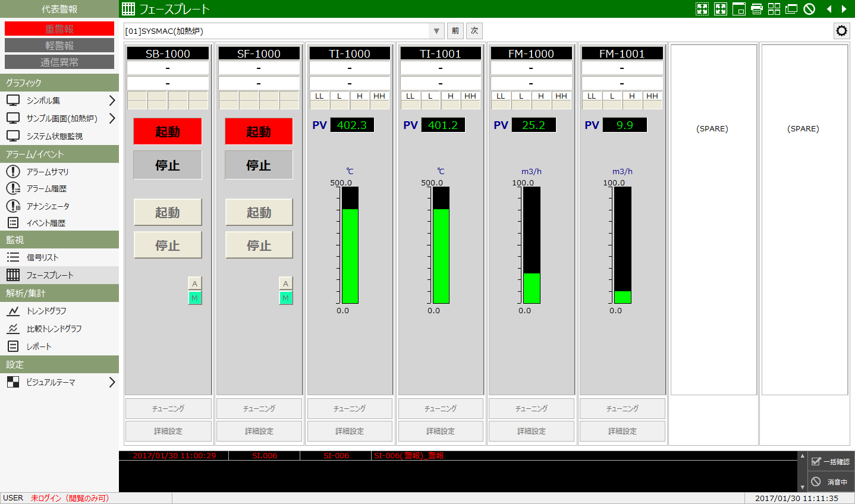Click the four-square grid layout icon

pyautogui.click(x=774, y=9)
